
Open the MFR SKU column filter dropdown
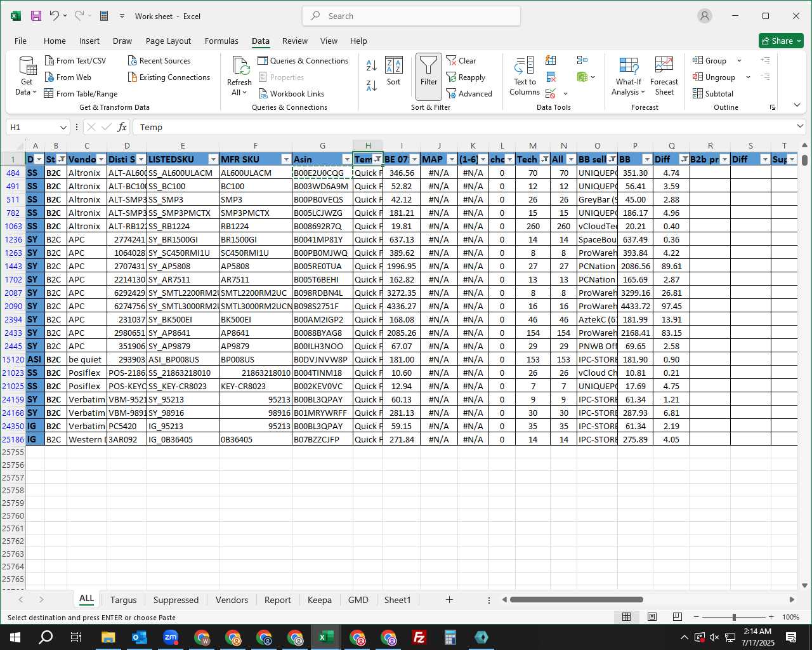tap(286, 159)
